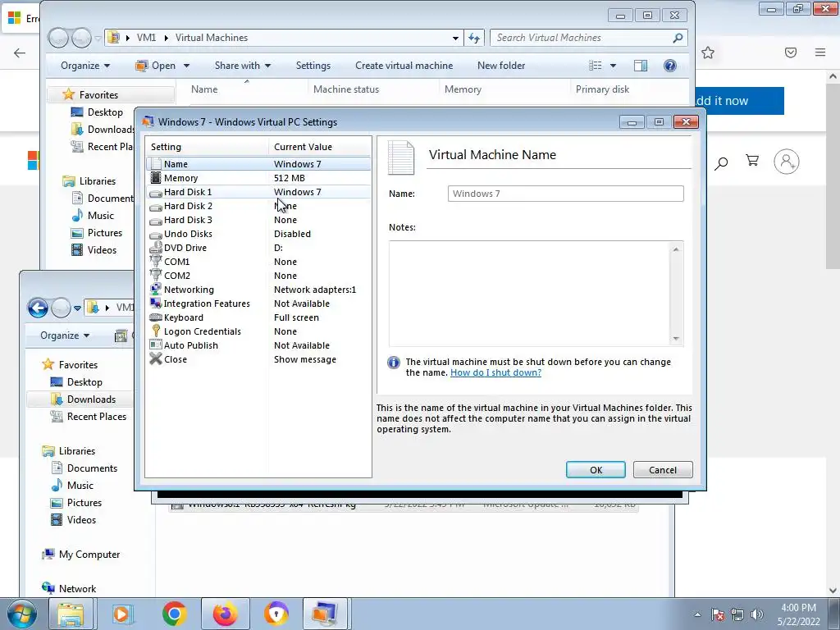840x630 pixels.
Task: Click the volume icon in system tray
Action: coord(757,615)
